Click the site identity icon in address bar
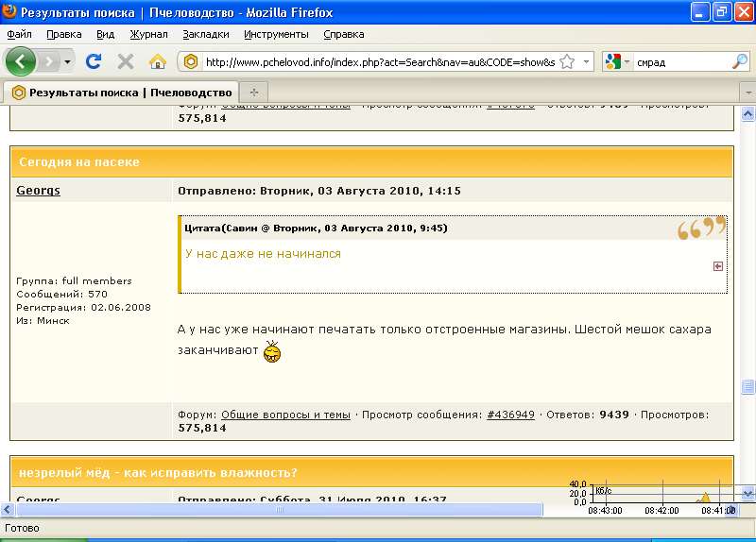This screenshot has width=756, height=542. click(x=191, y=61)
